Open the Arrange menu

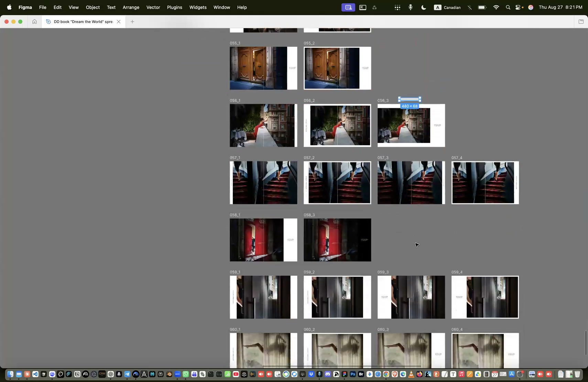[x=131, y=7]
